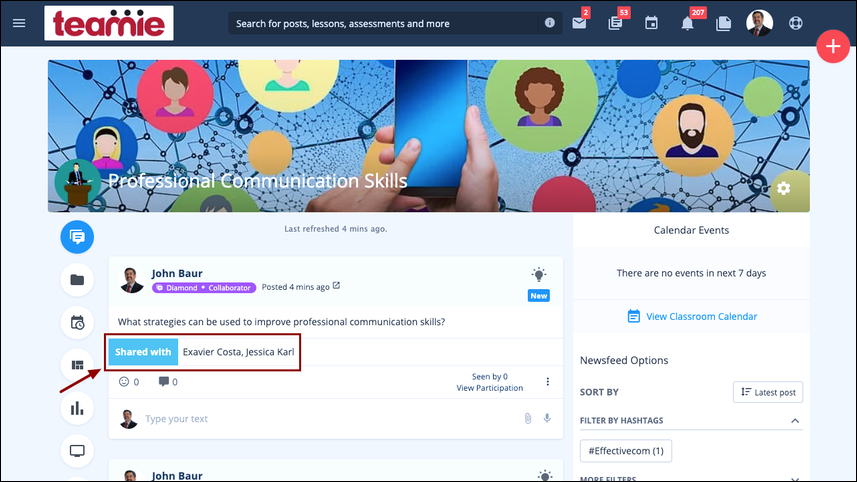Click the Shared with label

click(143, 352)
